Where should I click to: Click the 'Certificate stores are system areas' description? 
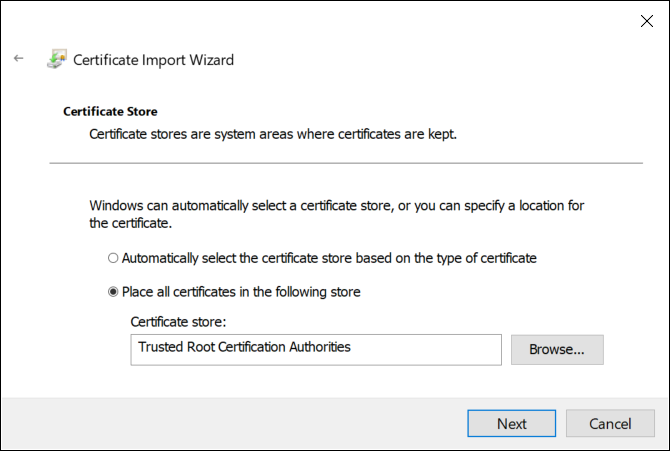click(x=273, y=133)
